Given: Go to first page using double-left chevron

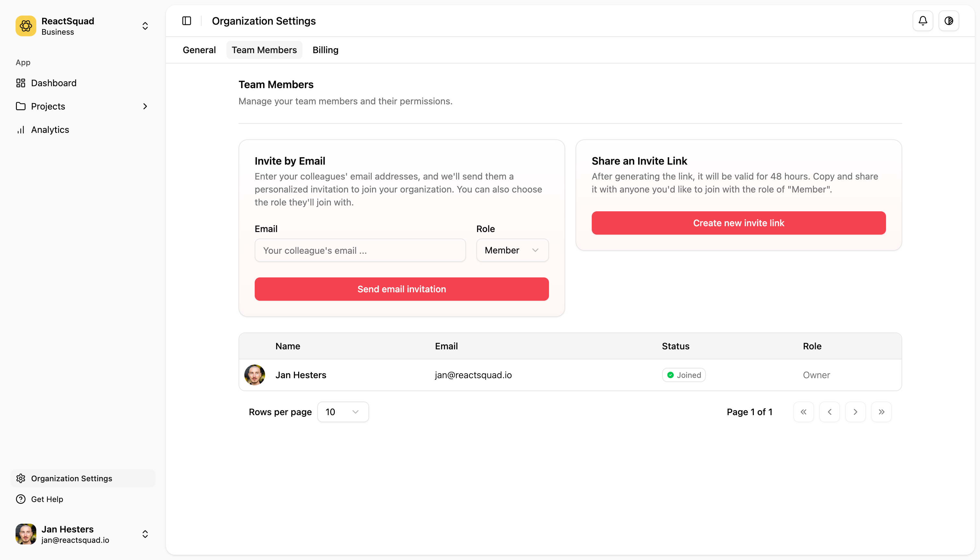Looking at the screenshot, I should tap(803, 412).
